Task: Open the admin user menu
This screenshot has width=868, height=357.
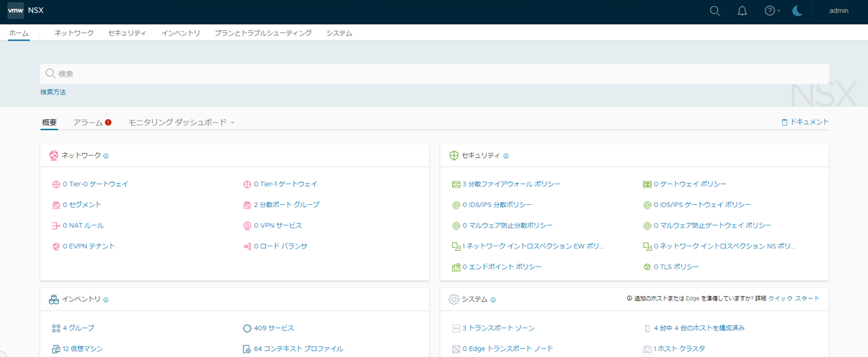Action: [839, 11]
